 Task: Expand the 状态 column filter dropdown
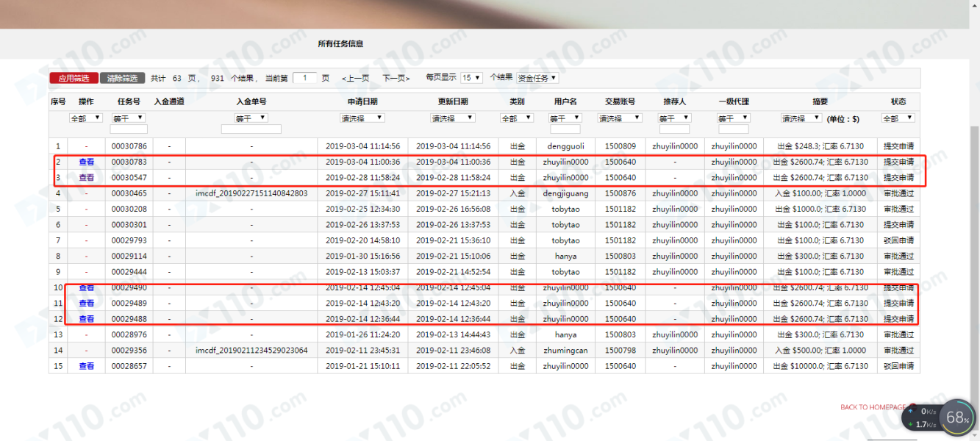pyautogui.click(x=898, y=118)
